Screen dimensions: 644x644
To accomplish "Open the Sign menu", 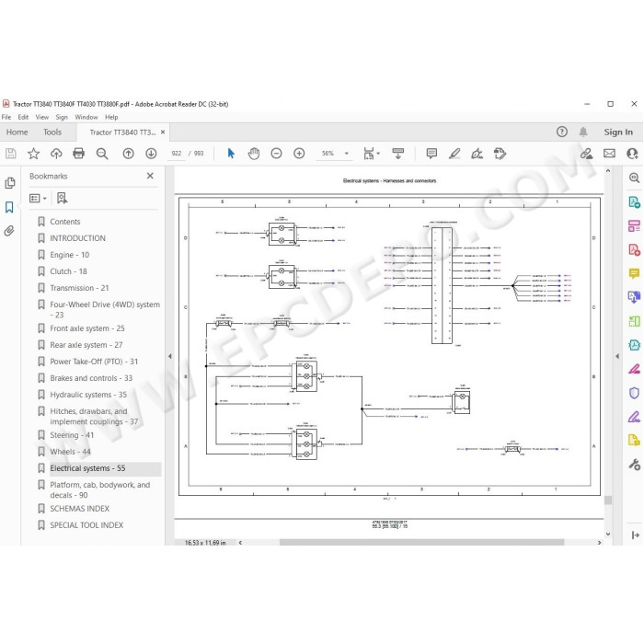I will pos(62,117).
